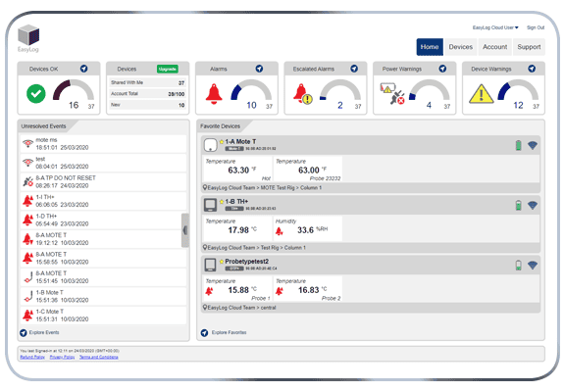
Task: Collapse the Unresolved Events panel handle
Action: pyautogui.click(x=185, y=230)
